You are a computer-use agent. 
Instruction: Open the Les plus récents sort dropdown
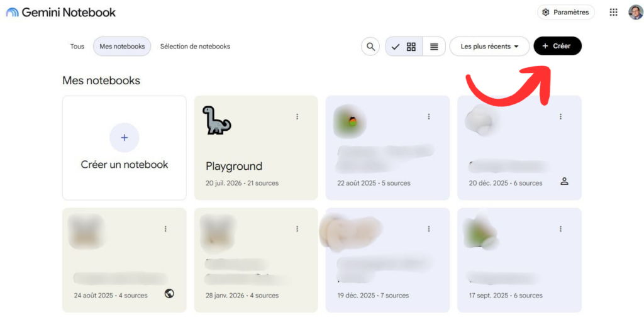tap(489, 47)
